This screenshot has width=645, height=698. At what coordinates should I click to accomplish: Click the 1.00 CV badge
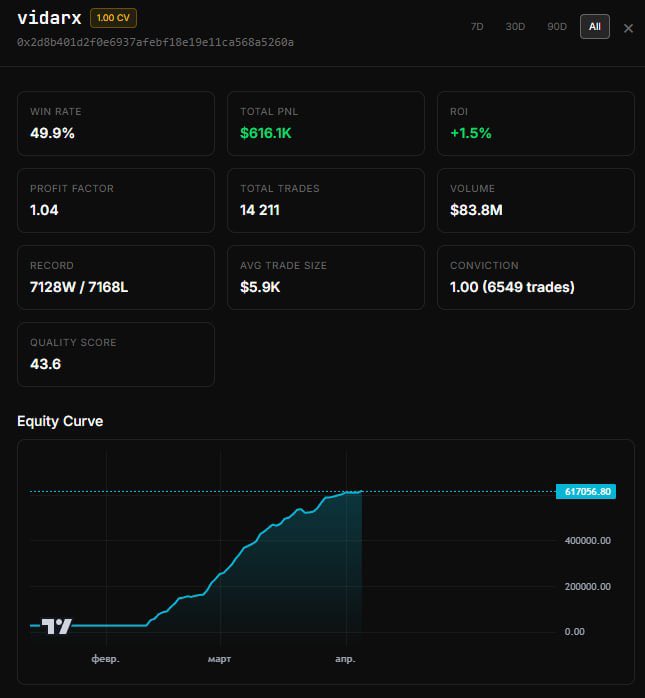[113, 18]
